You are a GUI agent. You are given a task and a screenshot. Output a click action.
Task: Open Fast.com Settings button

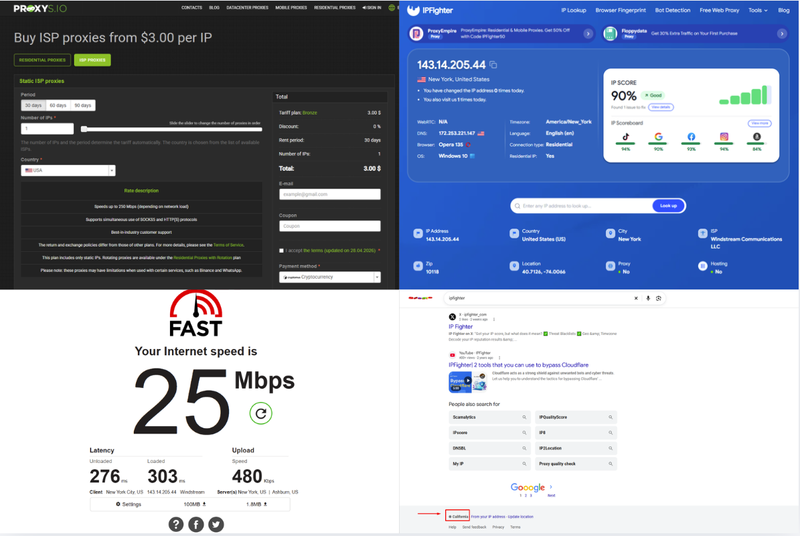click(x=128, y=504)
